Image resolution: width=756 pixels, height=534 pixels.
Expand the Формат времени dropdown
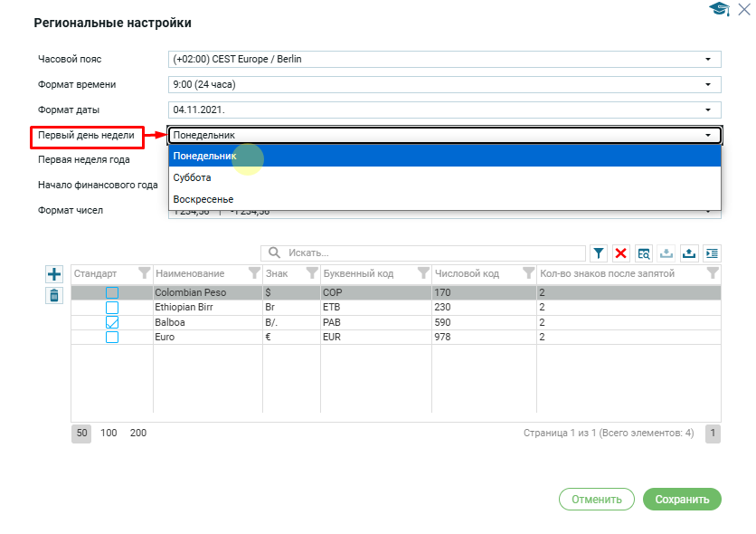pos(444,84)
